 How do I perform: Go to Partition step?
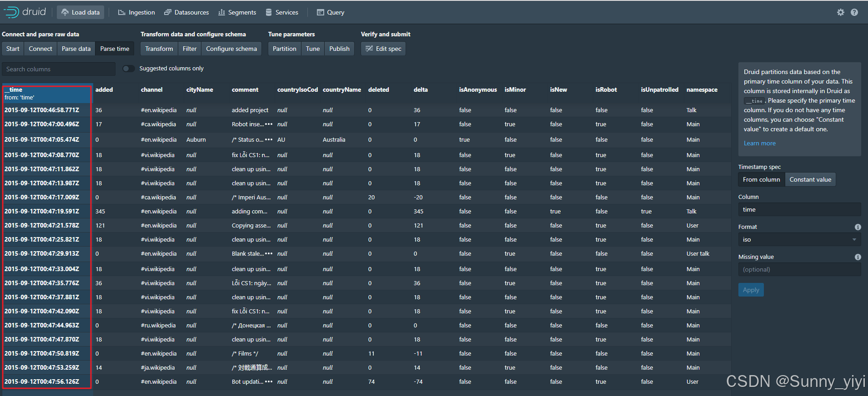click(x=285, y=49)
